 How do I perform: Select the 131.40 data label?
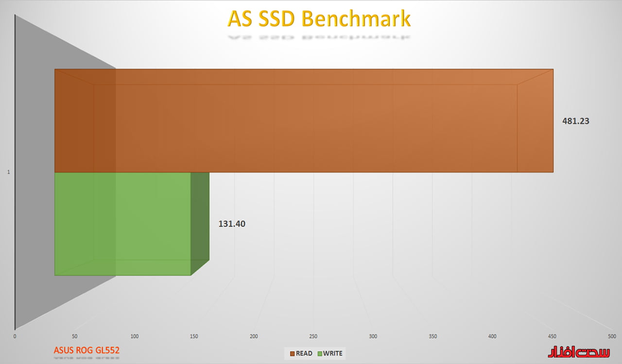pos(231,224)
